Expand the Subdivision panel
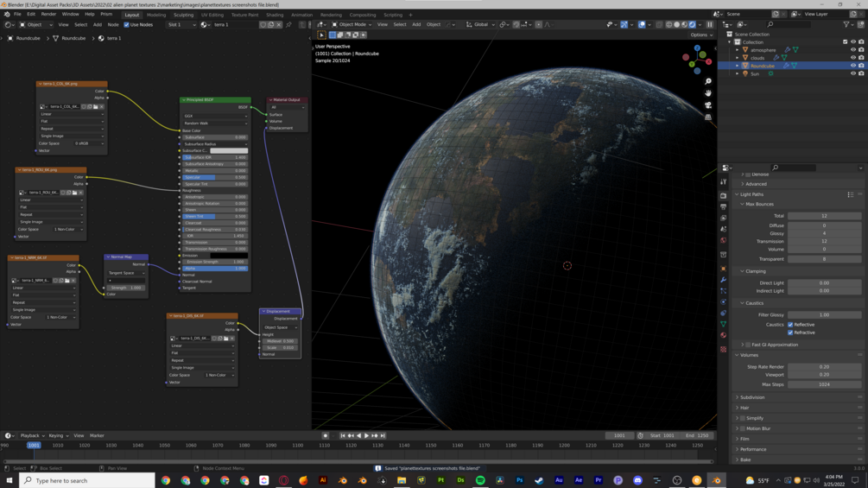 pos(752,397)
